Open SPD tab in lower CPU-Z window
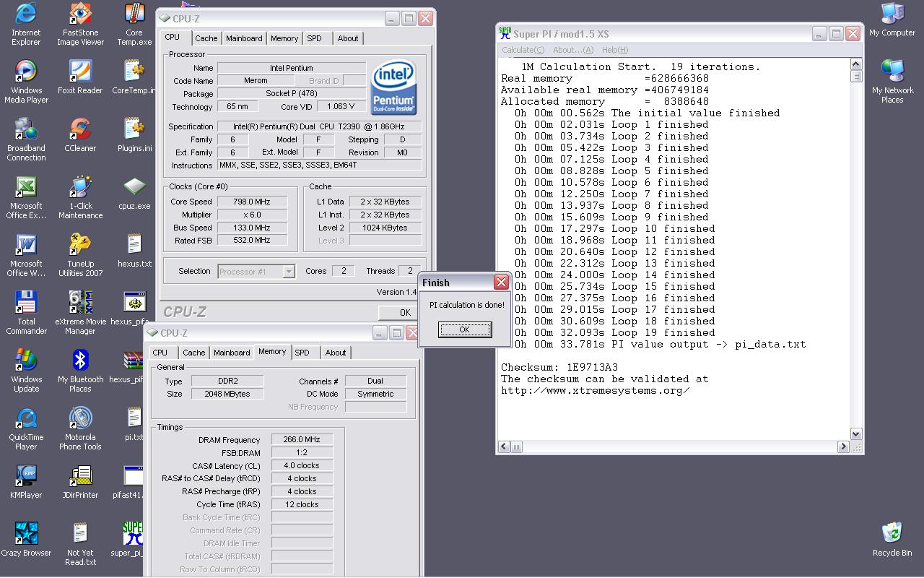This screenshot has width=924, height=578. [x=302, y=353]
